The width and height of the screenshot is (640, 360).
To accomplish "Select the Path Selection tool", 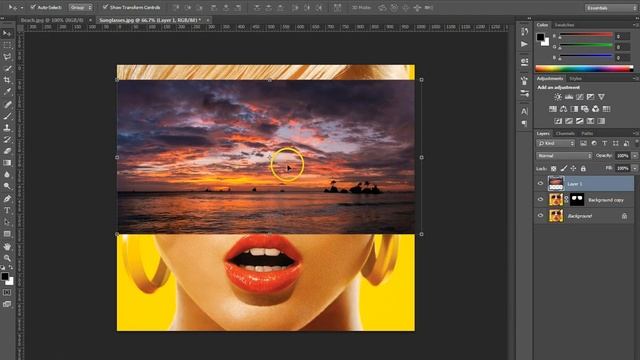I will point(7,222).
